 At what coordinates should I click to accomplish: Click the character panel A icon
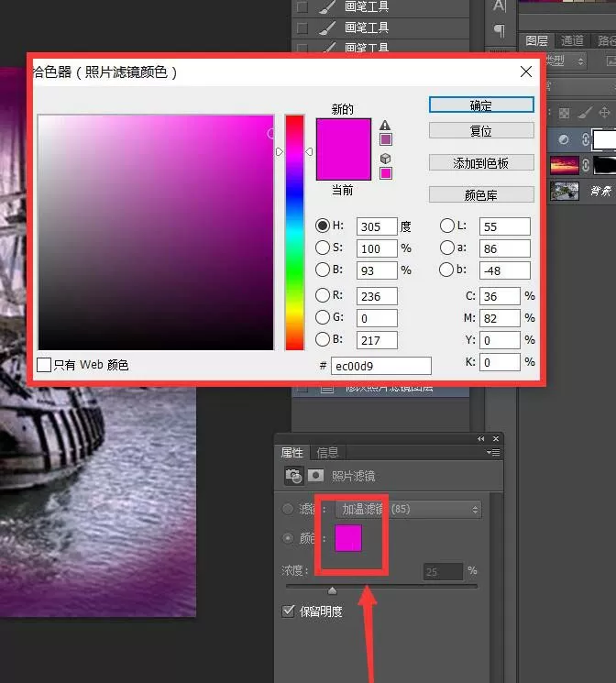[500, 6]
